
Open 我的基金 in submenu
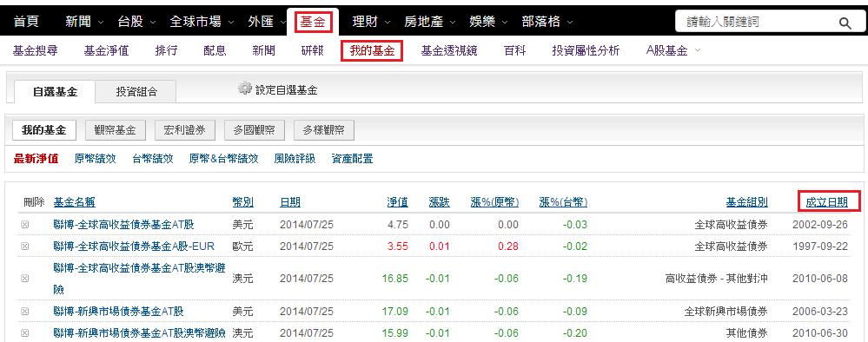(x=372, y=51)
